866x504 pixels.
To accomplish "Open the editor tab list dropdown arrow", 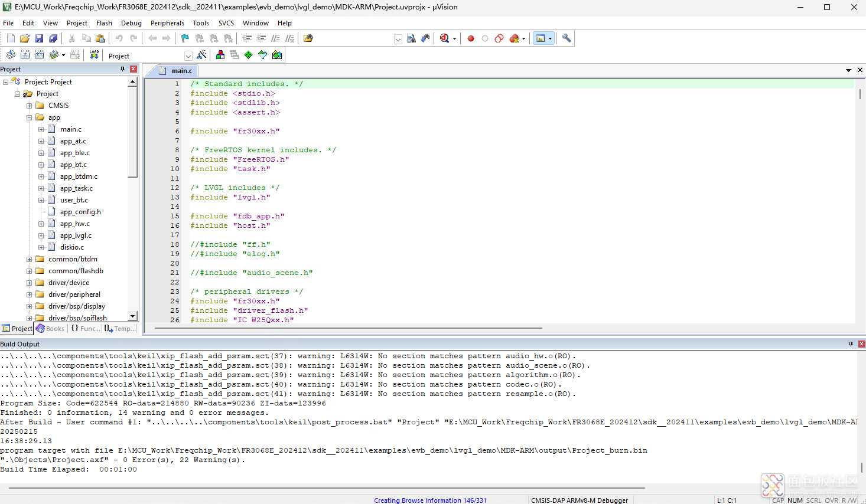I will tap(848, 70).
